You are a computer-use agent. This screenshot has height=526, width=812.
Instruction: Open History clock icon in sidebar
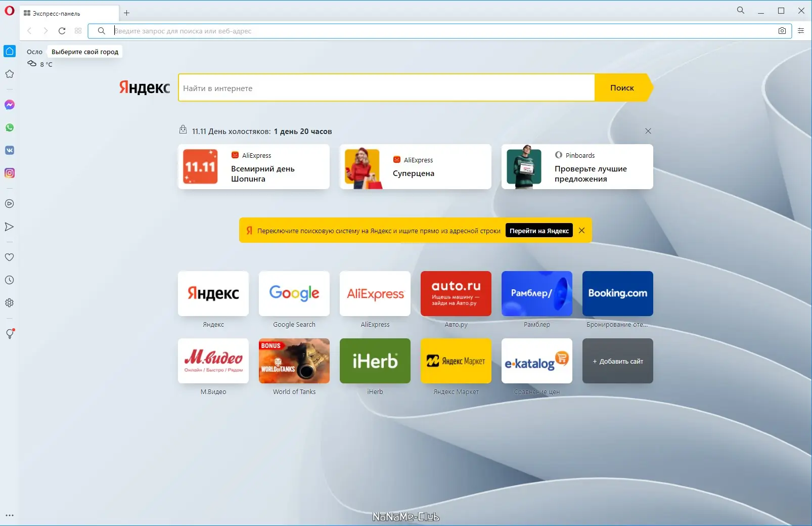pyautogui.click(x=10, y=280)
